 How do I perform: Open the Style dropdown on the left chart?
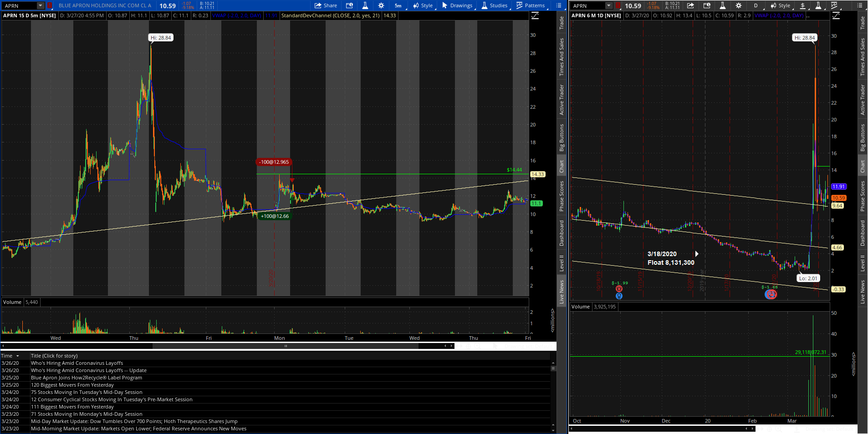423,5
